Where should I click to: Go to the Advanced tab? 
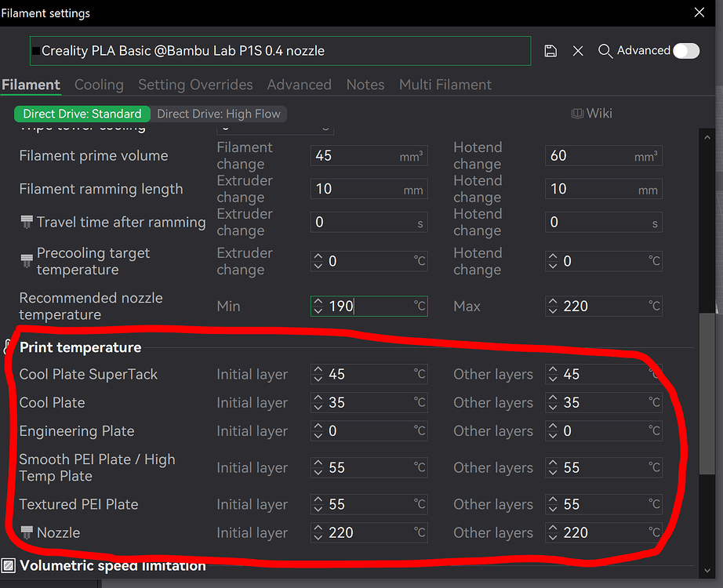pyautogui.click(x=300, y=85)
